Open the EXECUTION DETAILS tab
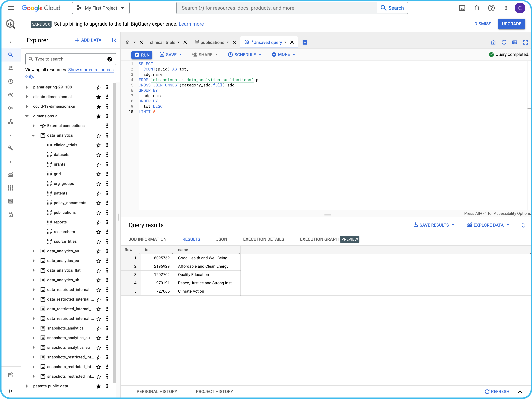Image resolution: width=532 pixels, height=399 pixels. (x=263, y=239)
